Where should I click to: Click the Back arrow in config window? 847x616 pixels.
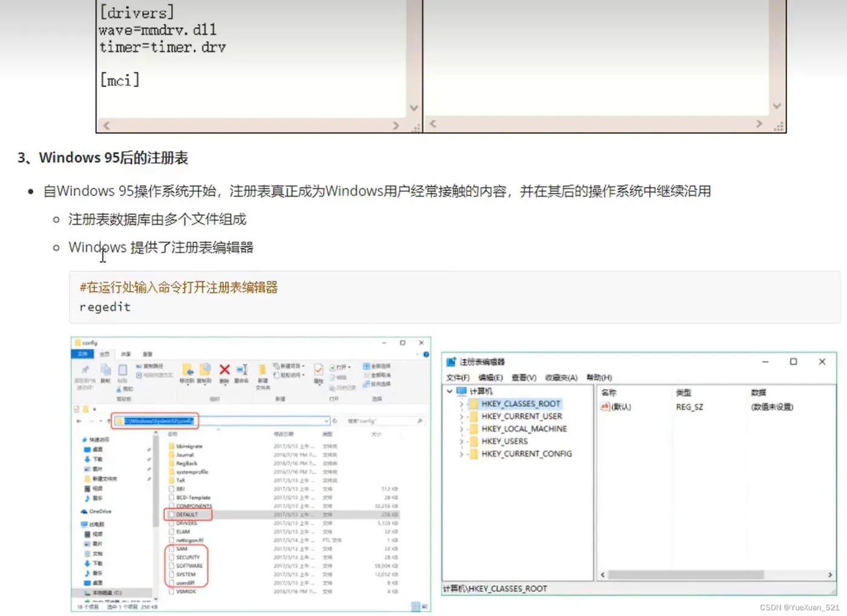[x=79, y=421]
